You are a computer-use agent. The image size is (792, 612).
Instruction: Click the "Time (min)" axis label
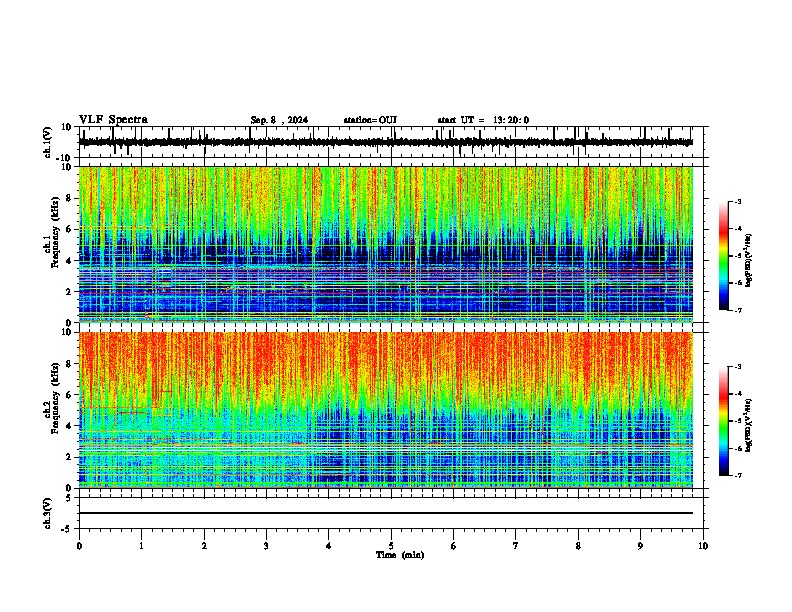(x=400, y=555)
